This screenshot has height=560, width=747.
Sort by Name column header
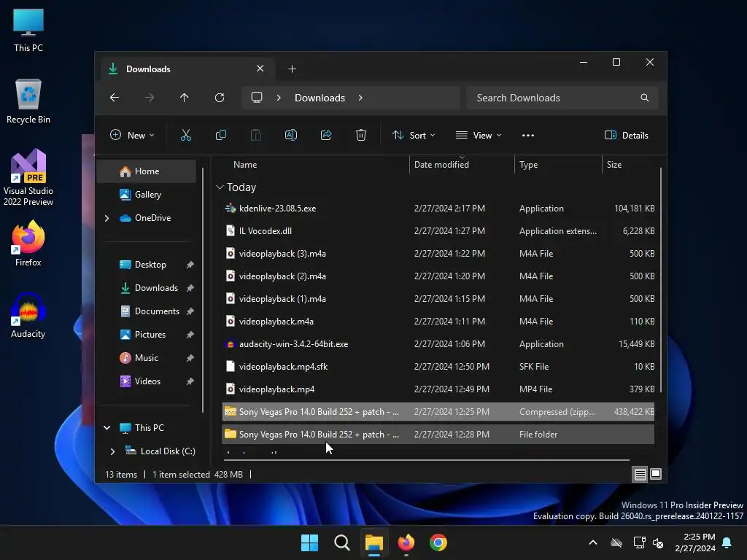314,165
